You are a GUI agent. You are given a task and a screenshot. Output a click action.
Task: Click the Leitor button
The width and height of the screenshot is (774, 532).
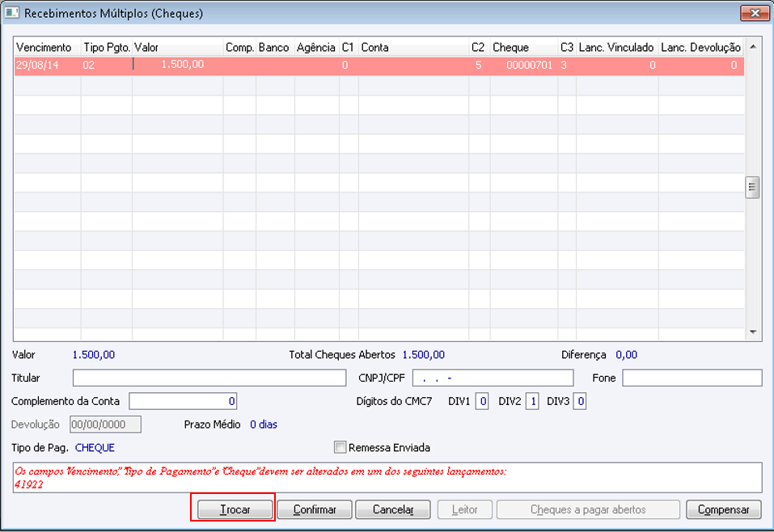point(464,509)
